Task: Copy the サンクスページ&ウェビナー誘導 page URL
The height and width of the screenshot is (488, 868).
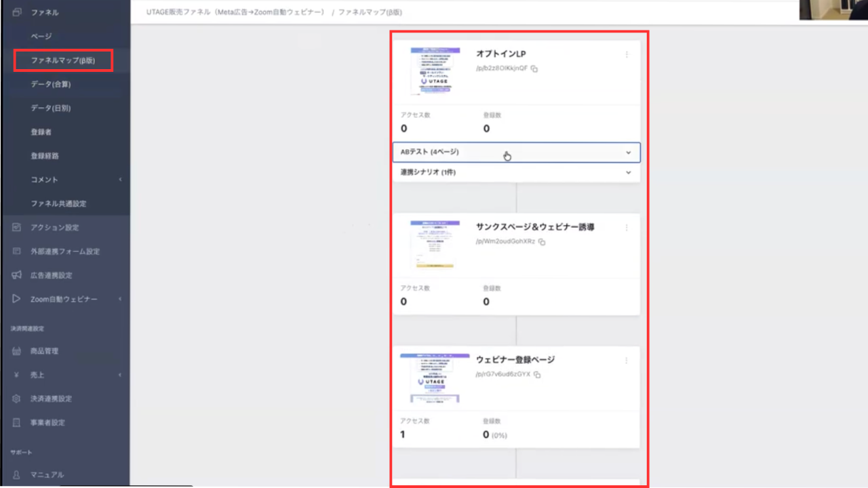Action: 542,242
